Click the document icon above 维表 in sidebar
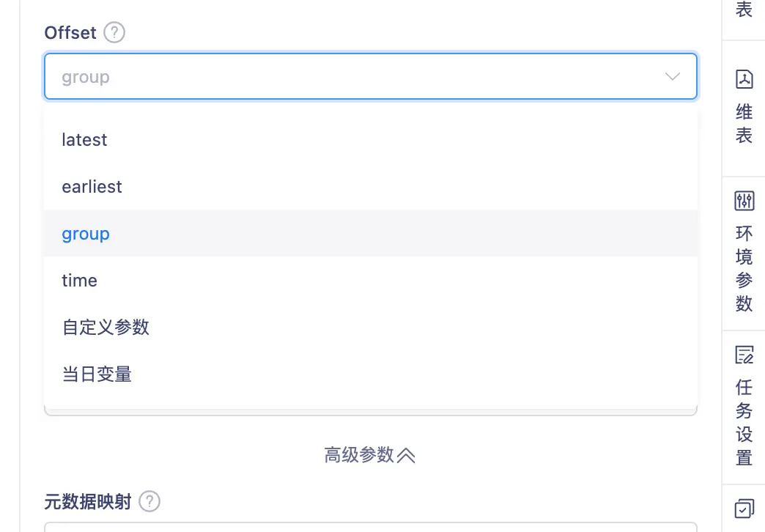 coord(744,78)
